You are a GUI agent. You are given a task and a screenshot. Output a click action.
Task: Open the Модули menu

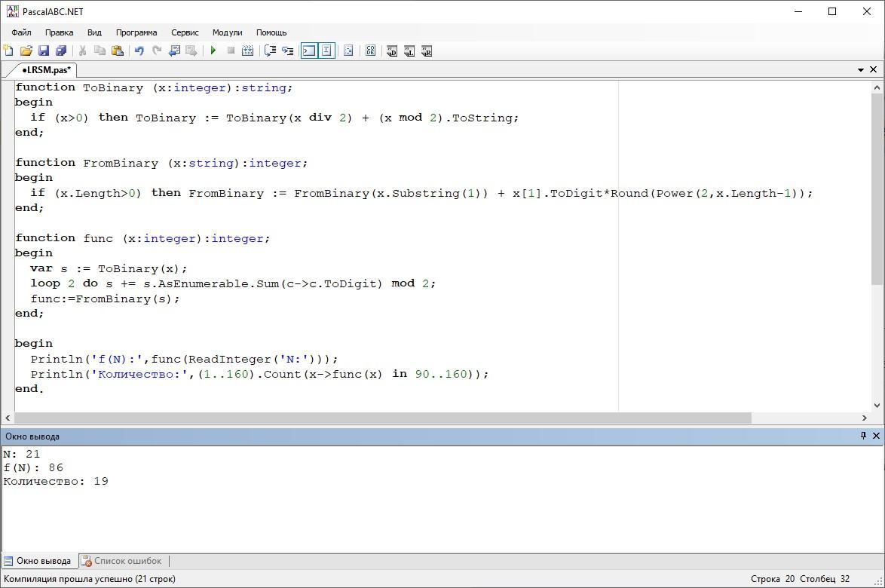click(x=228, y=32)
